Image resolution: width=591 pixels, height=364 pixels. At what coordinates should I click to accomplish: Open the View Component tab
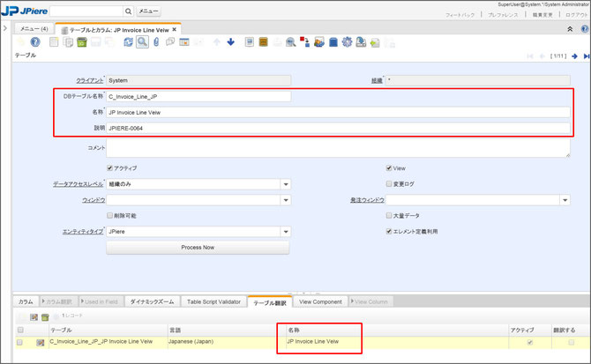(320, 302)
